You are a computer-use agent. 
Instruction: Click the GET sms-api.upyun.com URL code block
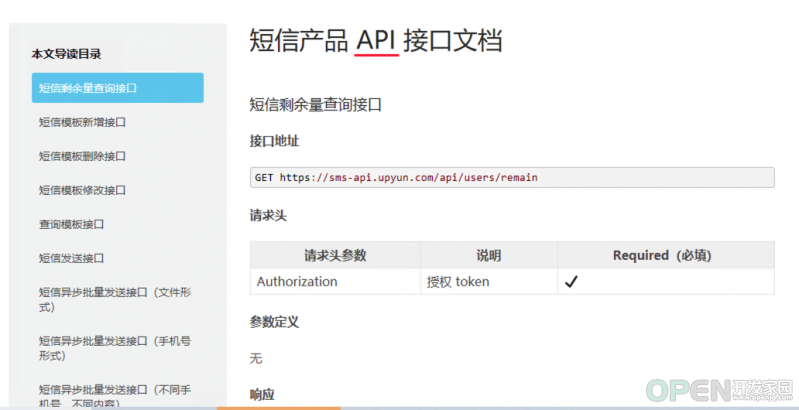click(x=512, y=178)
